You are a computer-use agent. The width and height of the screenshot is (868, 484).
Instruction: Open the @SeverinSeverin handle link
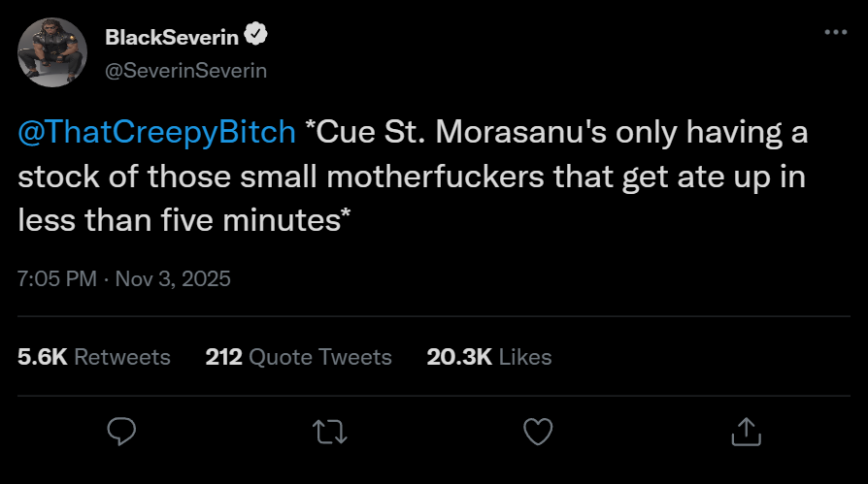coord(184,70)
